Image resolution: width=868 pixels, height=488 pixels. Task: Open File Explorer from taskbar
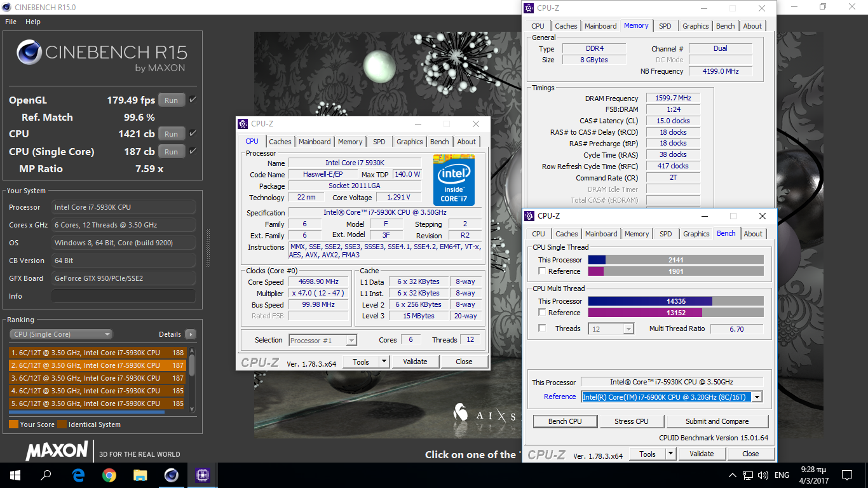point(140,475)
